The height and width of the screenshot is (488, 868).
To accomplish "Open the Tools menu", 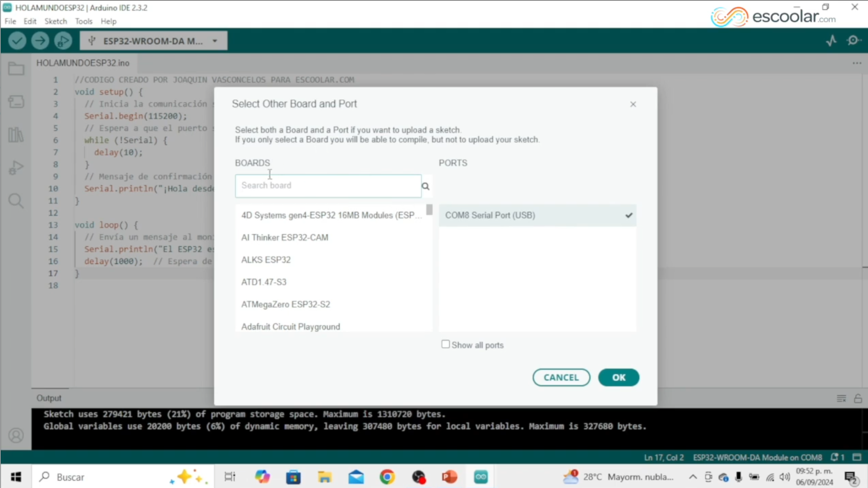I will 83,21.
